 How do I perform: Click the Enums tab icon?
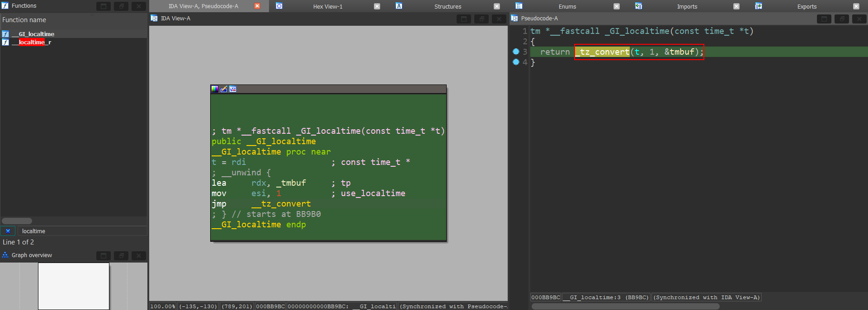click(x=519, y=6)
